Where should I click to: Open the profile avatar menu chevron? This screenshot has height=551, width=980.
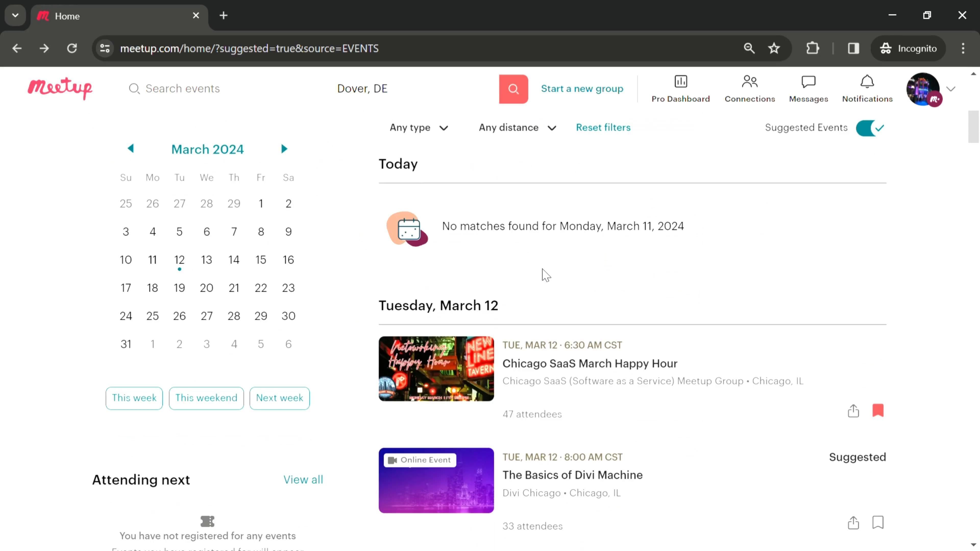pos(950,89)
